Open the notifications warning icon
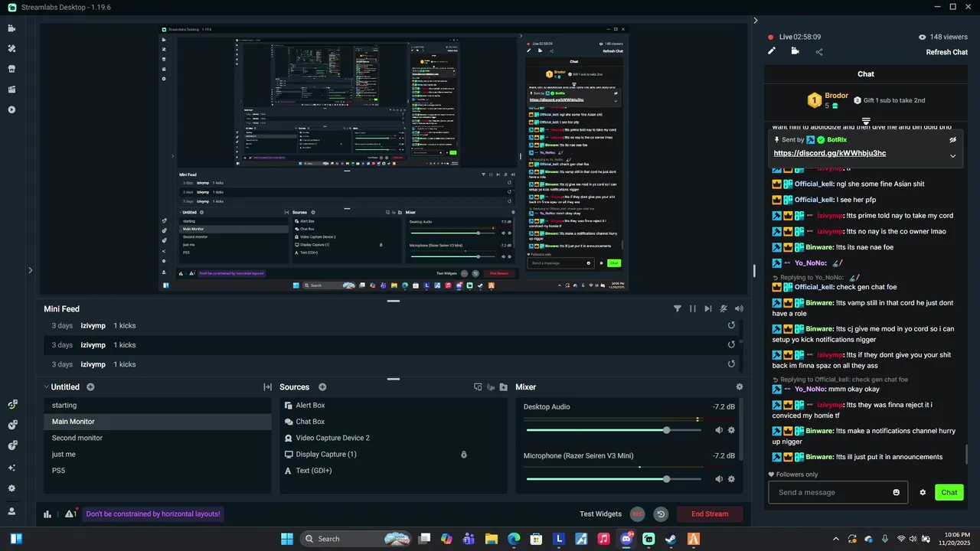 [x=70, y=514]
